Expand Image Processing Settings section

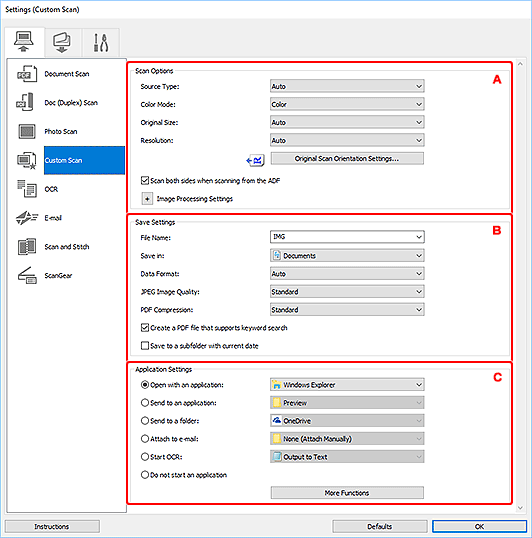(147, 199)
